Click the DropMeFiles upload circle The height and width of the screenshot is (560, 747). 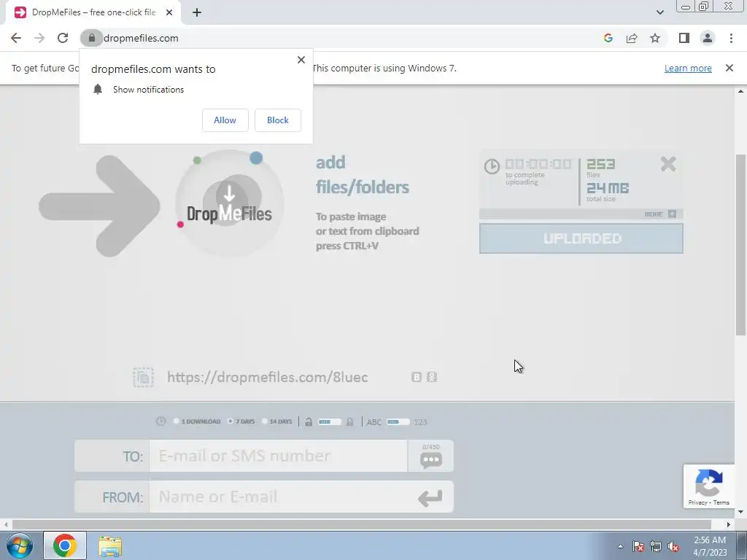click(x=230, y=203)
